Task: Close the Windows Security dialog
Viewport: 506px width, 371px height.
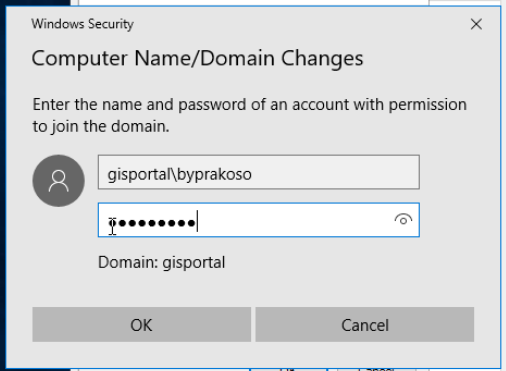Action: [x=476, y=24]
